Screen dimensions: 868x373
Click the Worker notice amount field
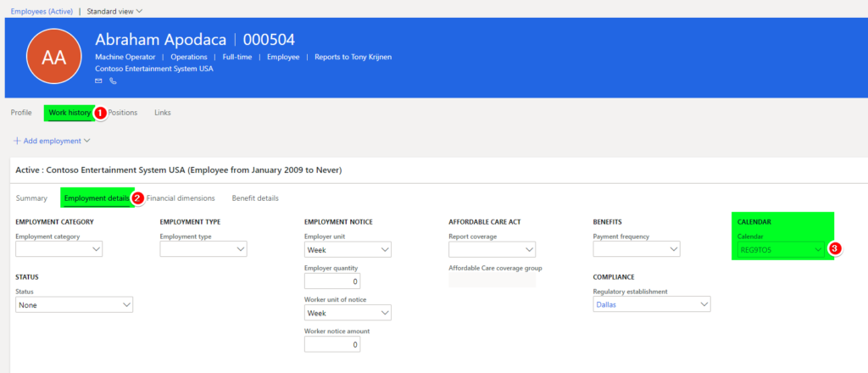click(332, 344)
